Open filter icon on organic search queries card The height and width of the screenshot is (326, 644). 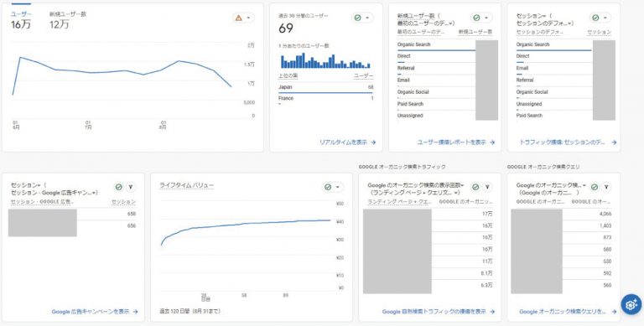click(606, 187)
